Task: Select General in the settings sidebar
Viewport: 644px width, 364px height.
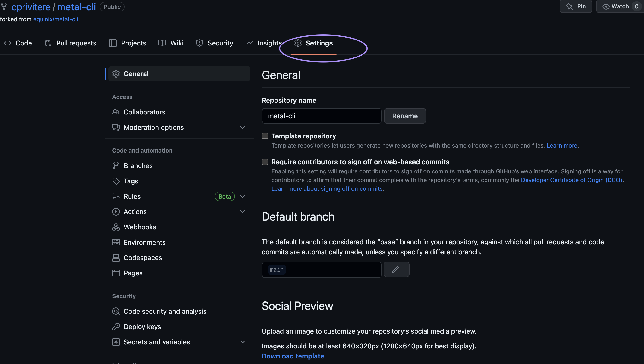Action: 179,74
